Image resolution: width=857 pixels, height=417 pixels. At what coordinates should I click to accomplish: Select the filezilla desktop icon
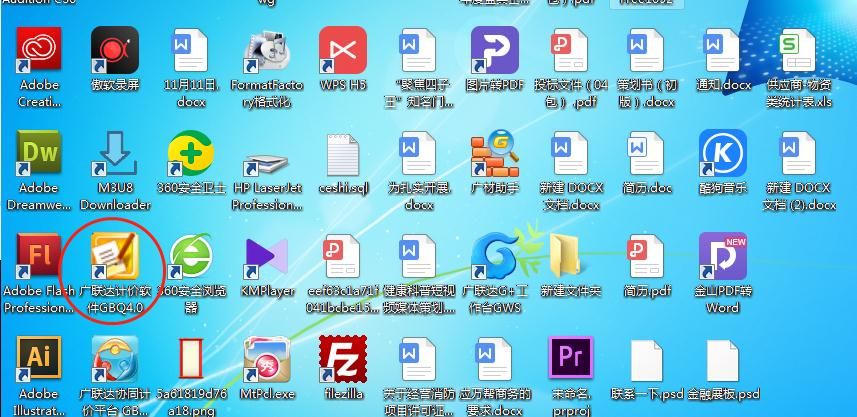coord(342,362)
